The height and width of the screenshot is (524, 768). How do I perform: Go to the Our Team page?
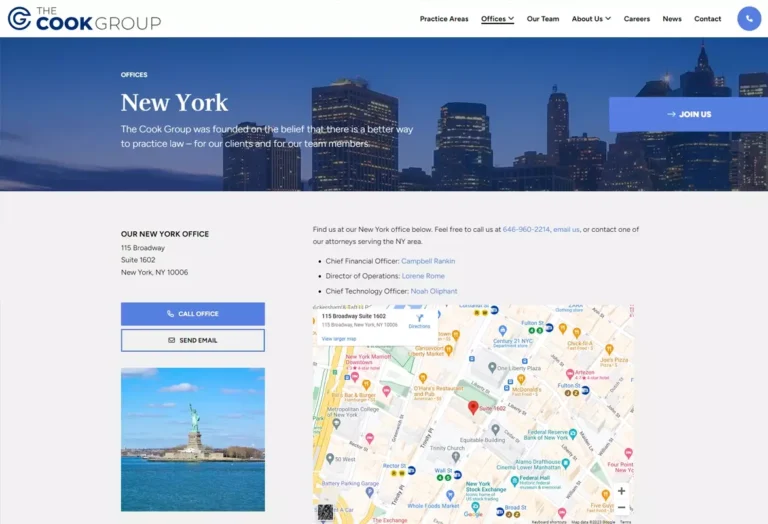(x=543, y=19)
